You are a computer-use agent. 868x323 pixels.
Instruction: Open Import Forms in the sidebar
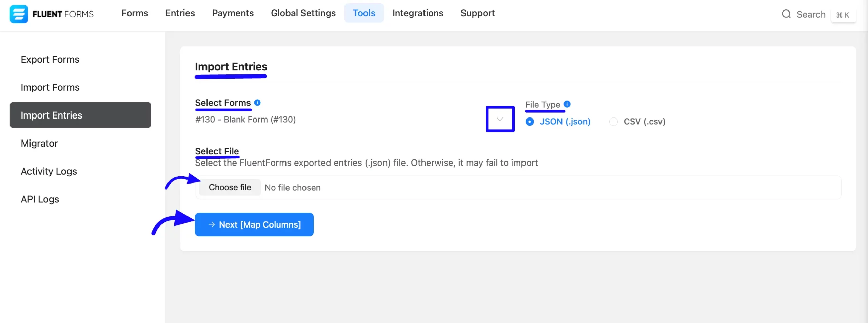click(x=50, y=87)
